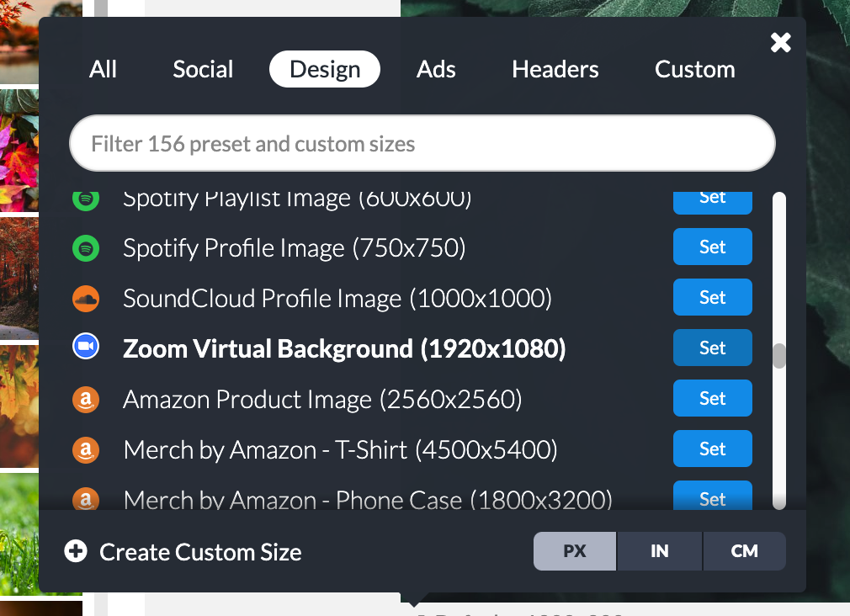Image resolution: width=850 pixels, height=616 pixels.
Task: Focus the filter preset sizes field
Action: click(422, 144)
